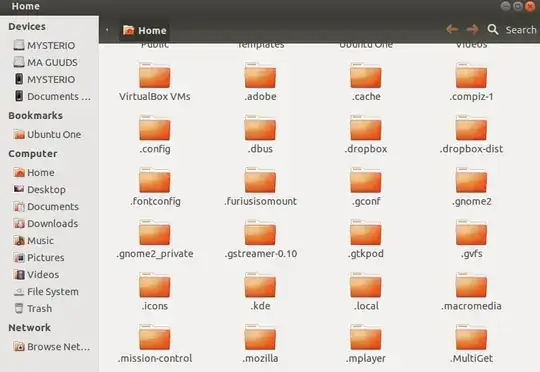This screenshot has height=372, width=540.
Task: Select the .gstreamer-0.10 folder
Action: [x=260, y=239]
